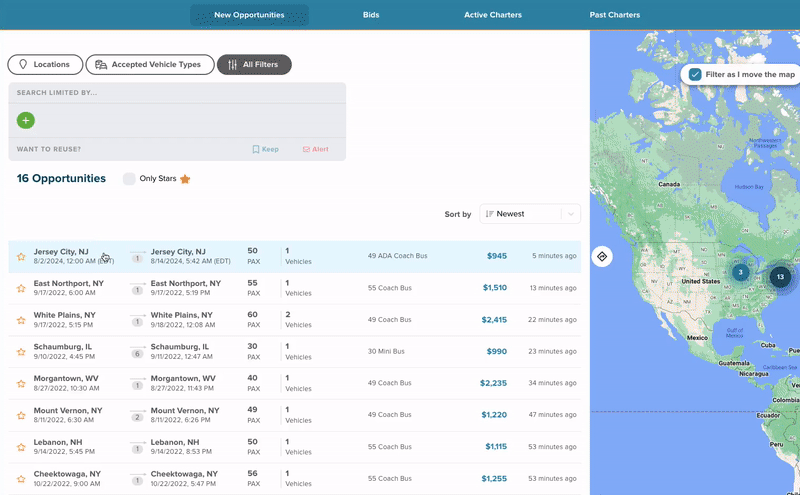This screenshot has height=495, width=800.
Task: Click 23 minutes ago timestamp
Action: (x=553, y=352)
